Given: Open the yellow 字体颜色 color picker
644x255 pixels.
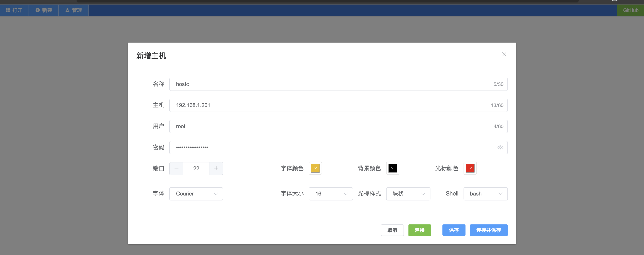Looking at the screenshot, I should click(315, 168).
